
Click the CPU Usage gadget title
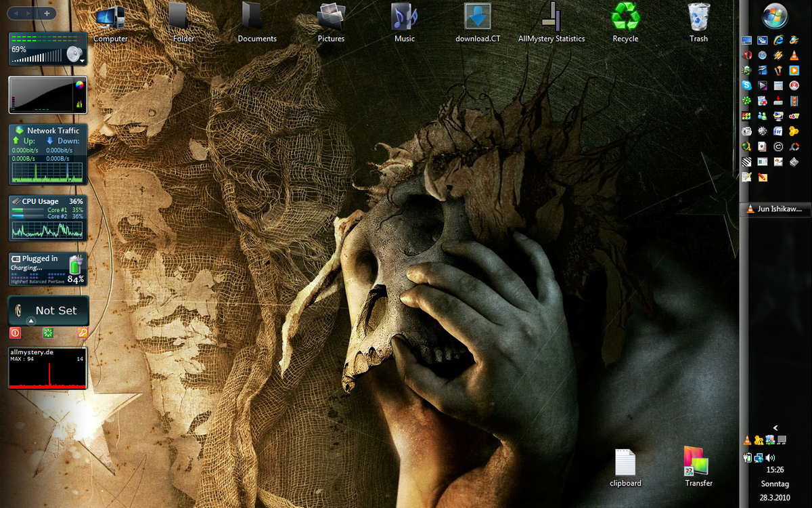[x=40, y=201]
